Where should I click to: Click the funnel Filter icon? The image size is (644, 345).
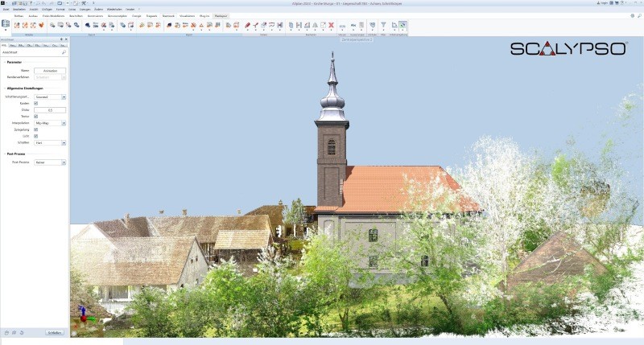click(x=383, y=26)
